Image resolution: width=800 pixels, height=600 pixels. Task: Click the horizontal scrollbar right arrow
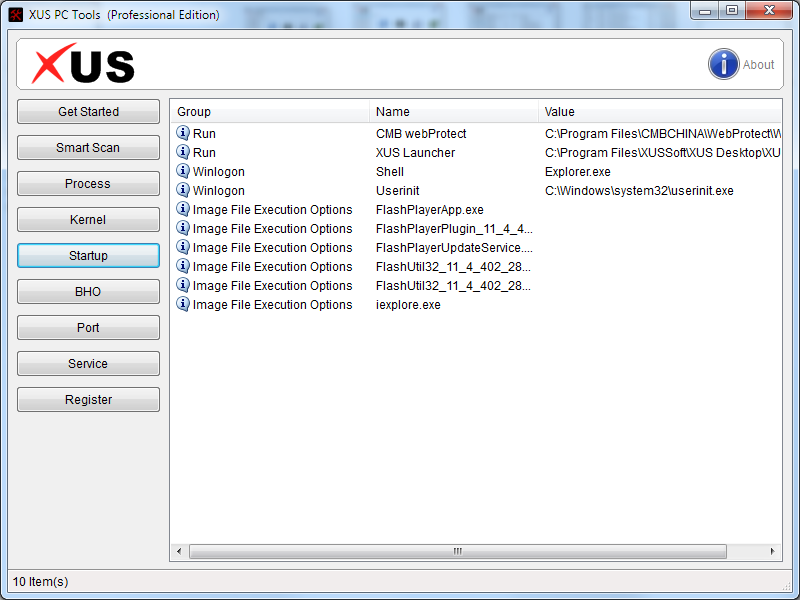(772, 551)
